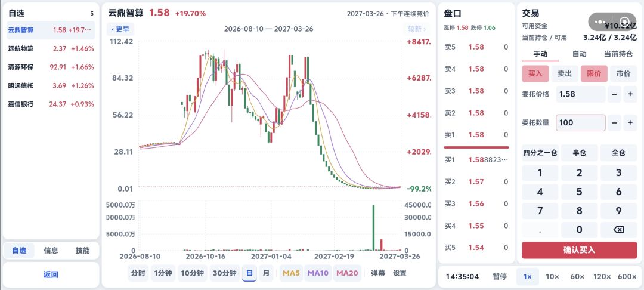Click the circular target capsule icon
644x290 pixels.
pos(624,21)
